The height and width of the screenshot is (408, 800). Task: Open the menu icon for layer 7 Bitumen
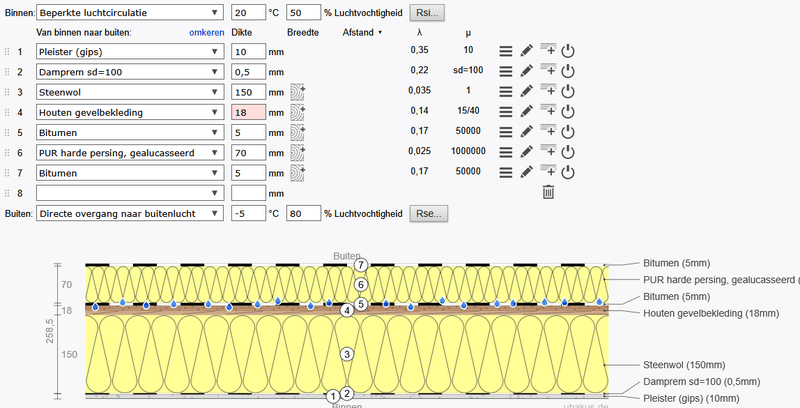click(506, 172)
